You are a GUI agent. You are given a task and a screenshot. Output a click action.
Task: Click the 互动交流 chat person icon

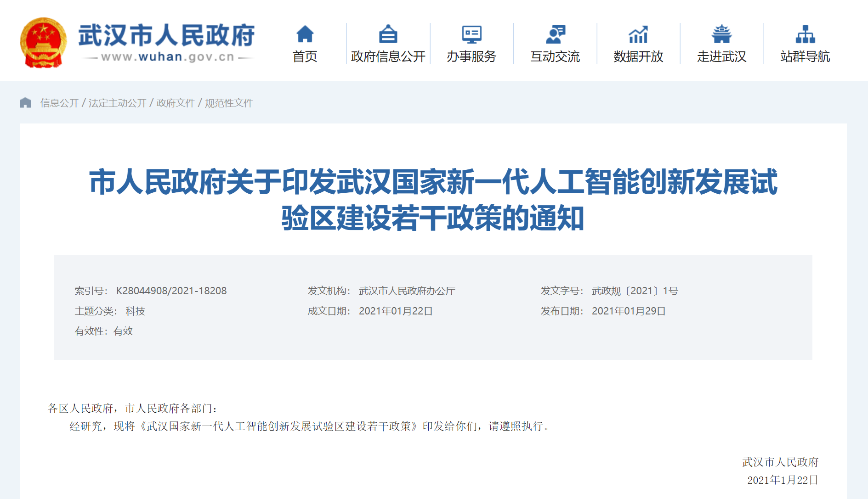pyautogui.click(x=555, y=34)
